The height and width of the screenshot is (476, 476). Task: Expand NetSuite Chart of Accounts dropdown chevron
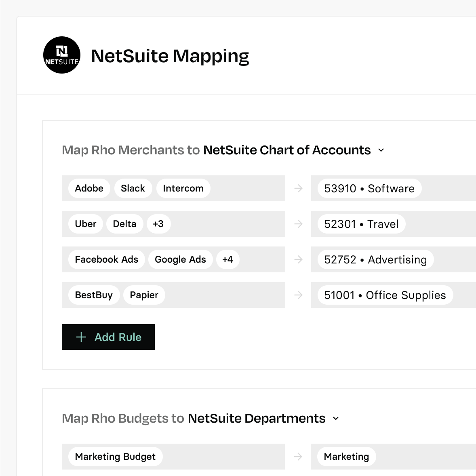pos(381,150)
